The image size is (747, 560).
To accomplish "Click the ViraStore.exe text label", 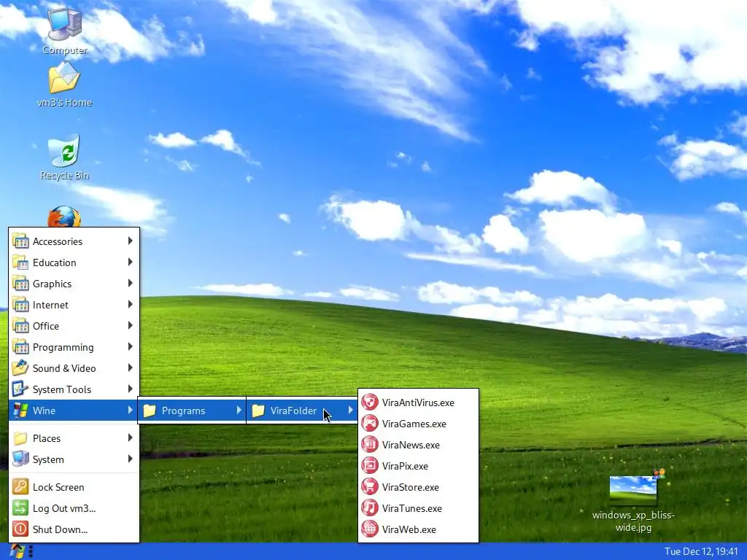I will point(410,488).
